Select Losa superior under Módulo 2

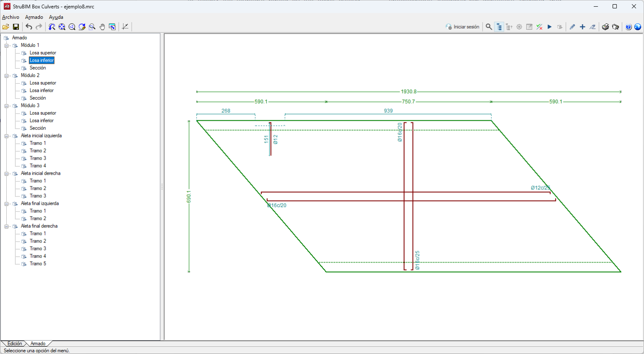pos(44,83)
